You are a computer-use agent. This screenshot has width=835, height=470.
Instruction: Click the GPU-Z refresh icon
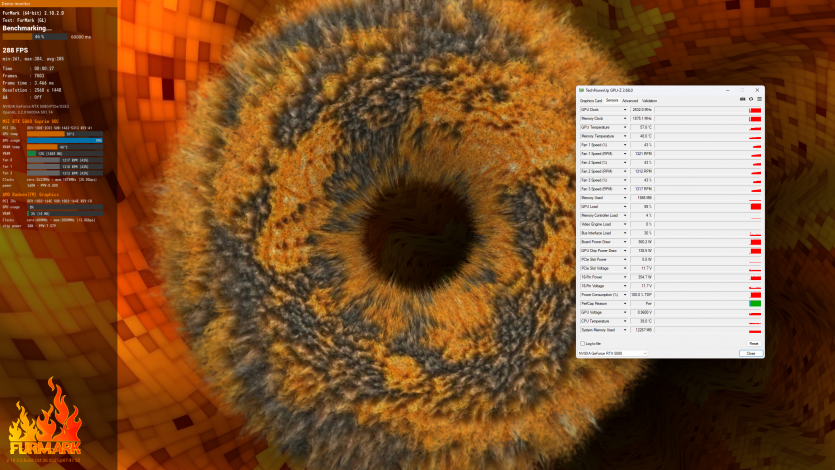751,100
